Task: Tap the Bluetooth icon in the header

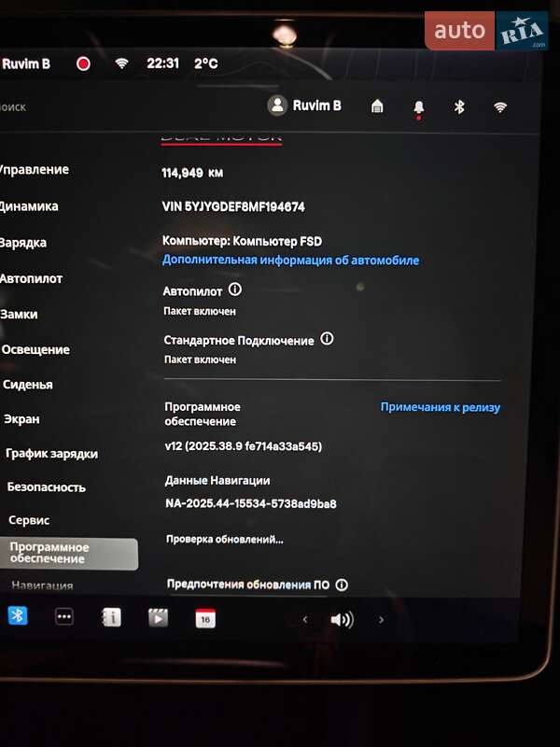Action: (x=459, y=106)
